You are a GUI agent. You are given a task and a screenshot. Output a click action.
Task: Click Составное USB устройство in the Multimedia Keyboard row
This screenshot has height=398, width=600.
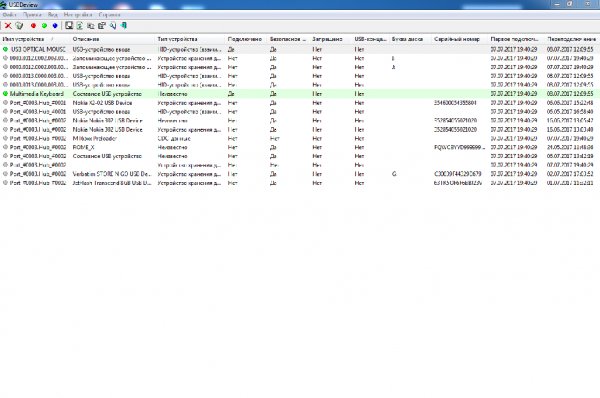[x=107, y=94]
